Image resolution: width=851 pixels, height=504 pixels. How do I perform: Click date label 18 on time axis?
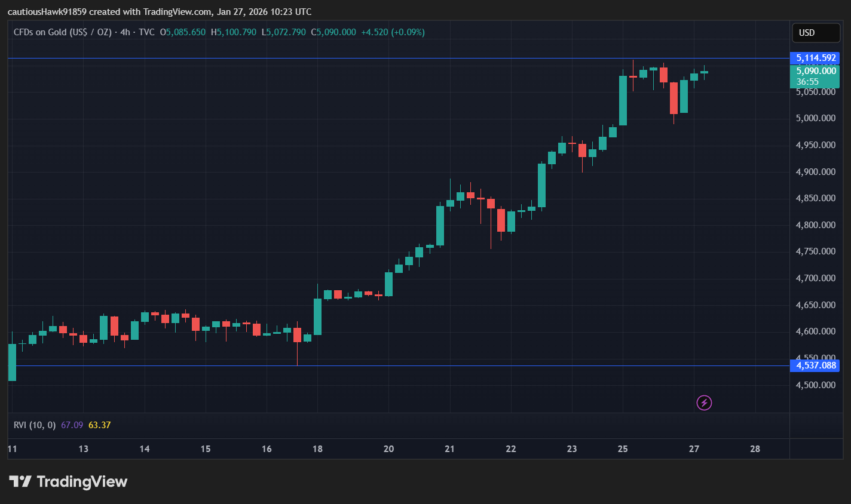pyautogui.click(x=317, y=449)
